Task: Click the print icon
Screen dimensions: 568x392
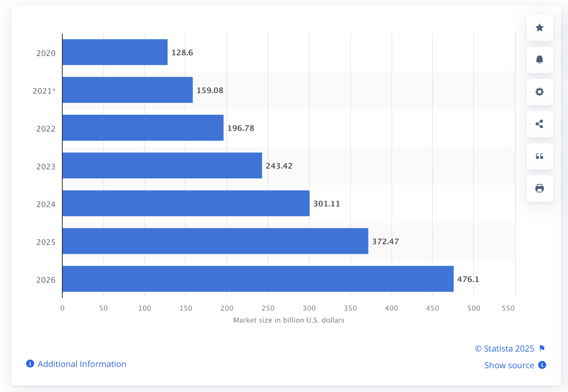Action: pos(540,189)
